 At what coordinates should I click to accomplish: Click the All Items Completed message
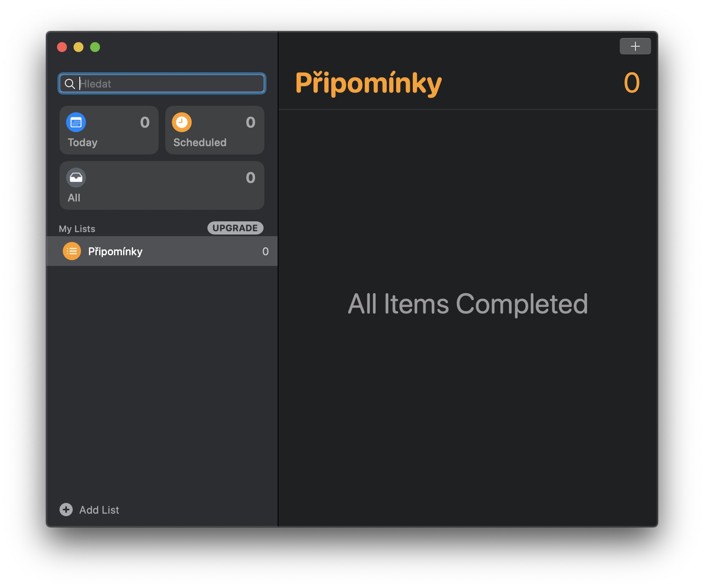pyautogui.click(x=468, y=304)
